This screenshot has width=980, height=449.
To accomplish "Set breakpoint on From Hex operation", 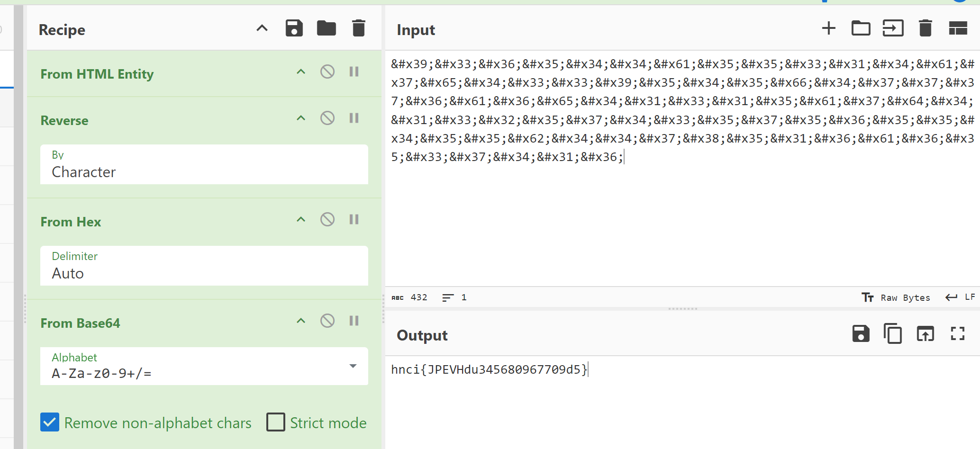I will coord(354,220).
